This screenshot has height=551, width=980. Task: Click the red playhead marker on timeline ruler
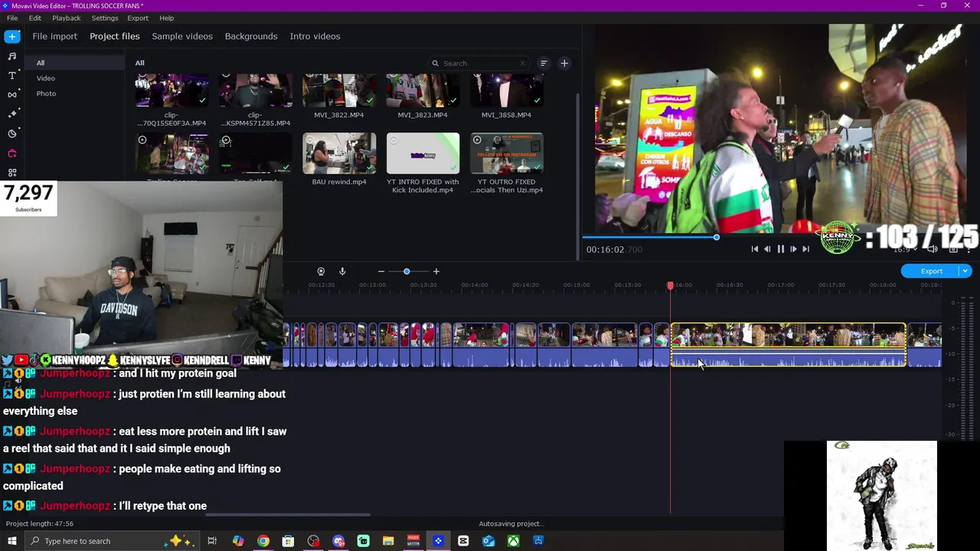click(x=670, y=285)
